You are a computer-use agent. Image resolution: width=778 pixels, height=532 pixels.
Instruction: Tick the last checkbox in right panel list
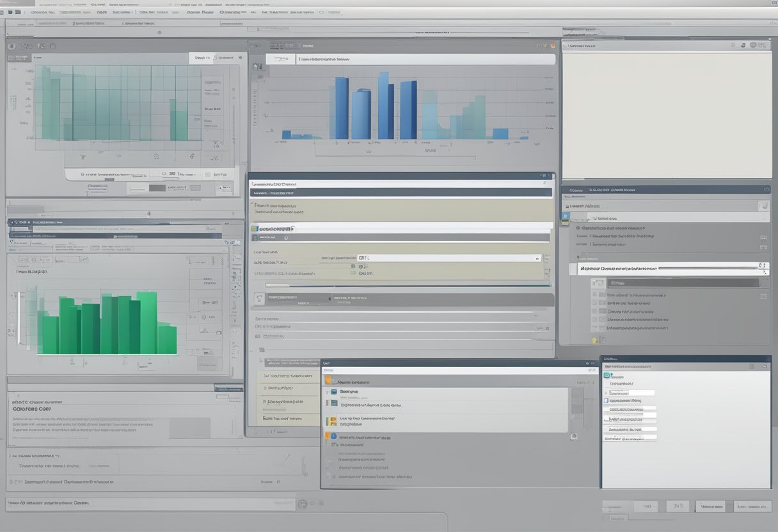tap(595, 327)
